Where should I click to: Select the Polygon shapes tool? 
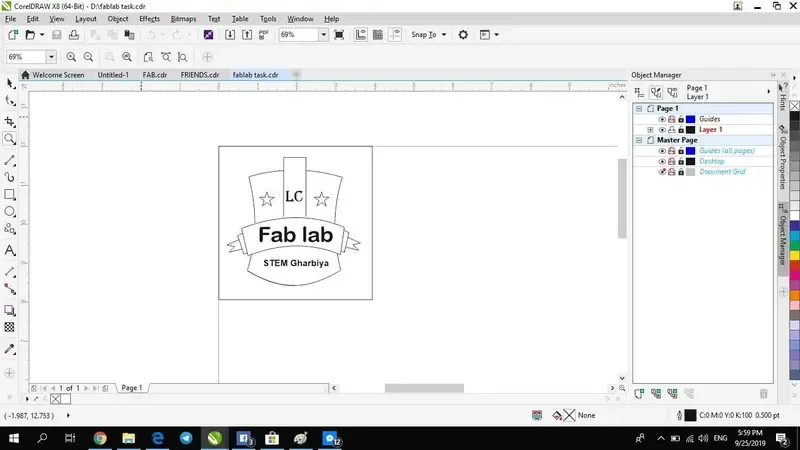click(10, 229)
